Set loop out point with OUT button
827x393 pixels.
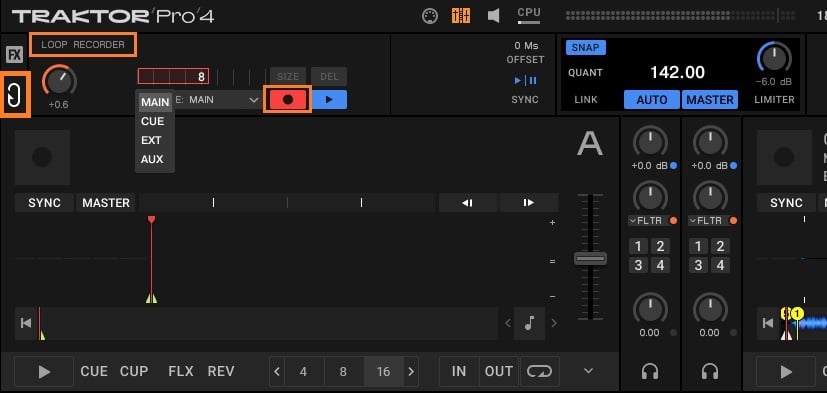click(x=499, y=371)
